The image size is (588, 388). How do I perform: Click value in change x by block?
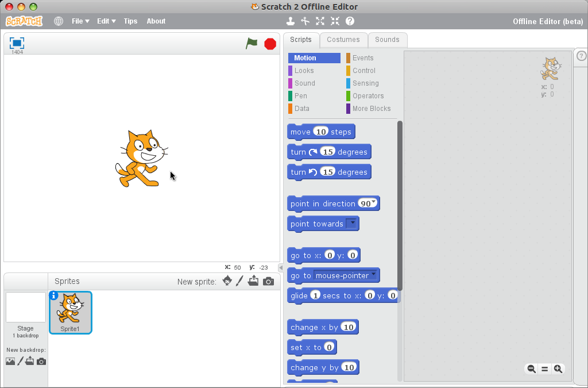[349, 327]
